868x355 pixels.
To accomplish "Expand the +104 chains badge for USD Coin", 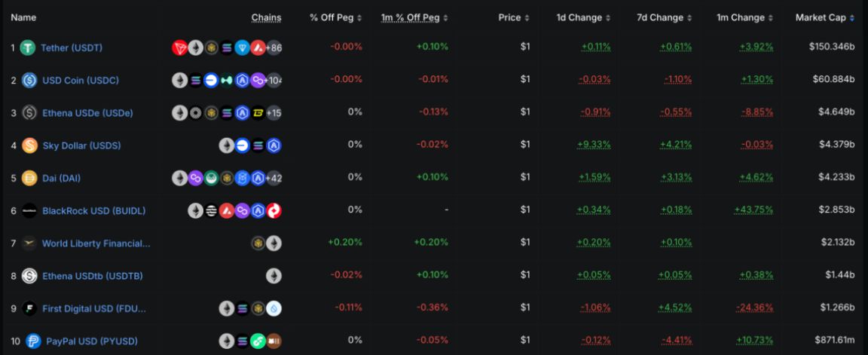I will point(274,80).
